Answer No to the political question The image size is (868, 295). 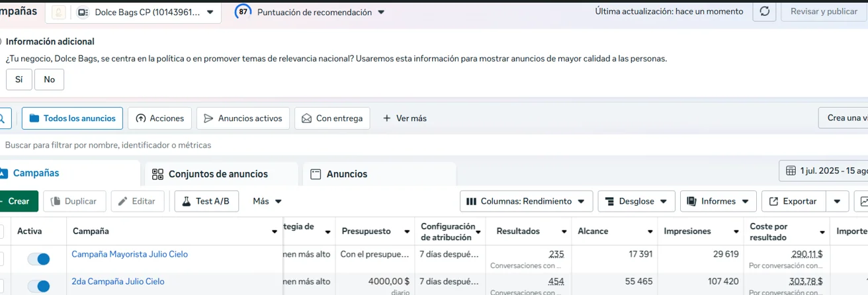point(50,79)
